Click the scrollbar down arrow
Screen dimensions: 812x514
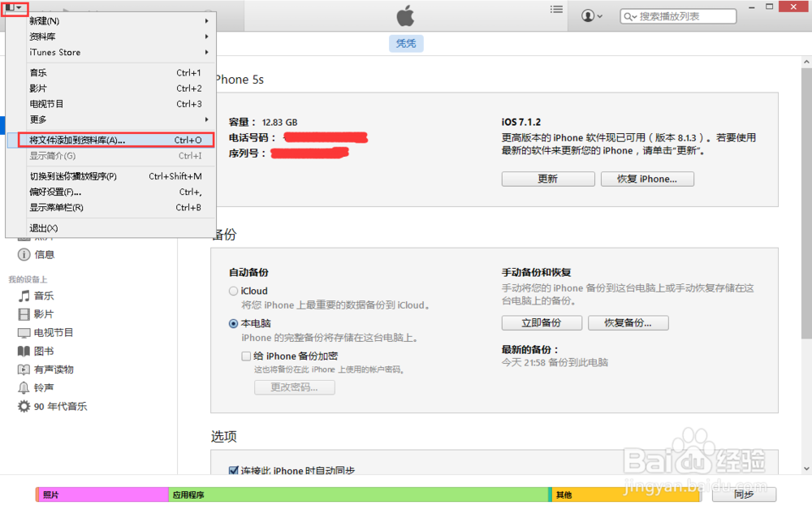806,469
